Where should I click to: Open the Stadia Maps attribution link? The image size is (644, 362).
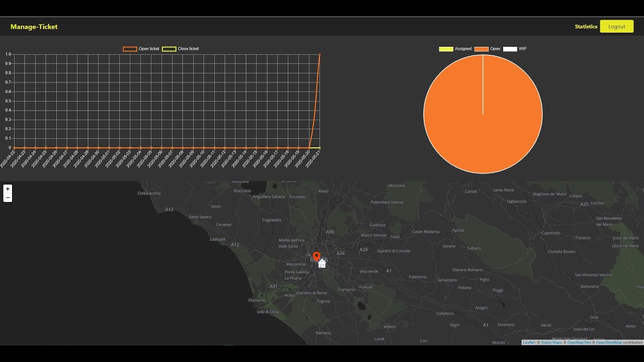(551, 342)
